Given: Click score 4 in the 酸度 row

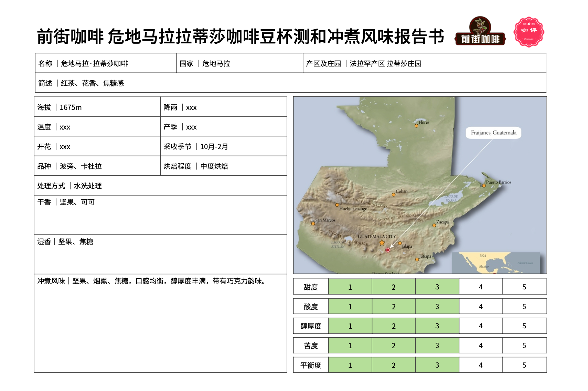Looking at the screenshot, I should point(481,306).
